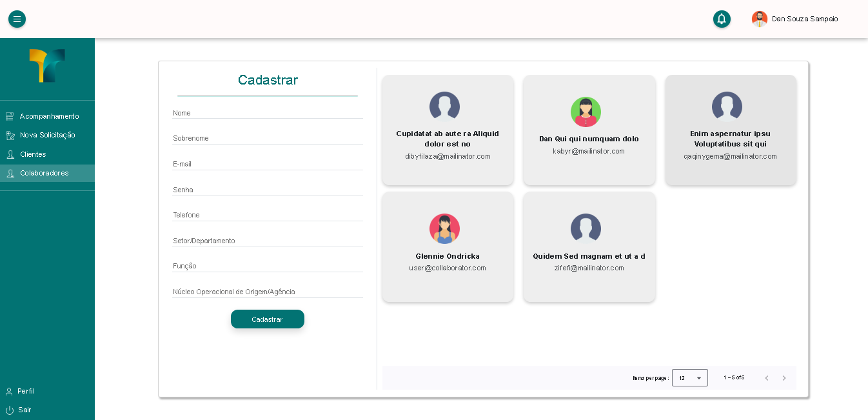
Task: Select Colaboradores in the sidebar
Action: pyautogui.click(x=44, y=173)
